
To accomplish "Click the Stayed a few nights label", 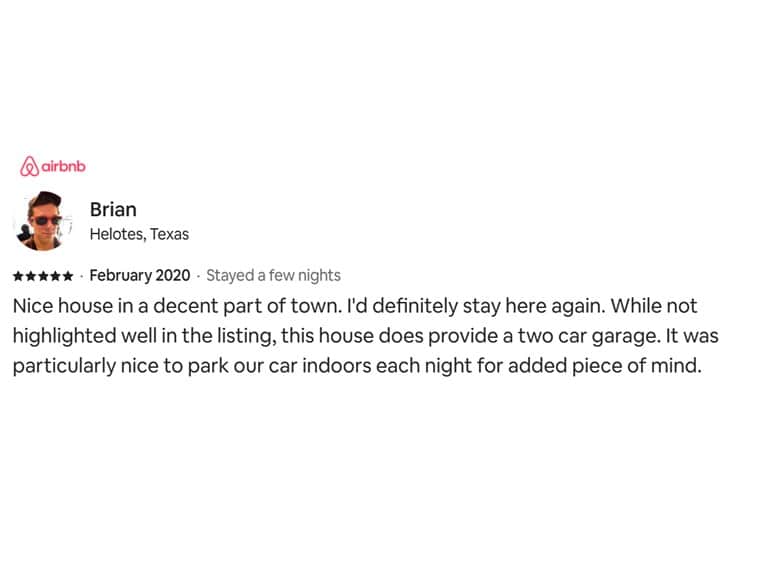I will tap(273, 276).
